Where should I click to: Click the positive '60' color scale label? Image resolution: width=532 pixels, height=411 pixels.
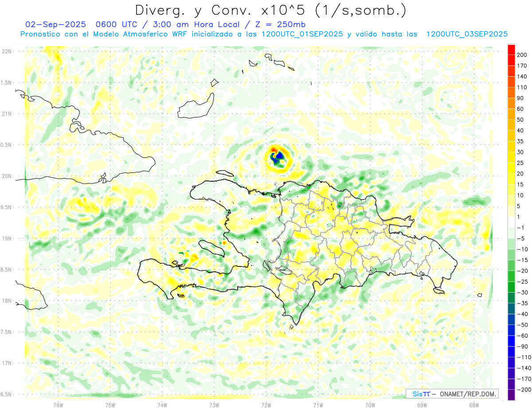[521, 109]
